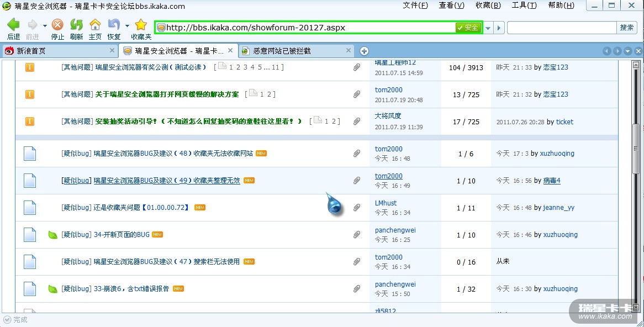
Task: Open thread (48) 收藏夹无法收藏网站
Action: tap(173, 153)
